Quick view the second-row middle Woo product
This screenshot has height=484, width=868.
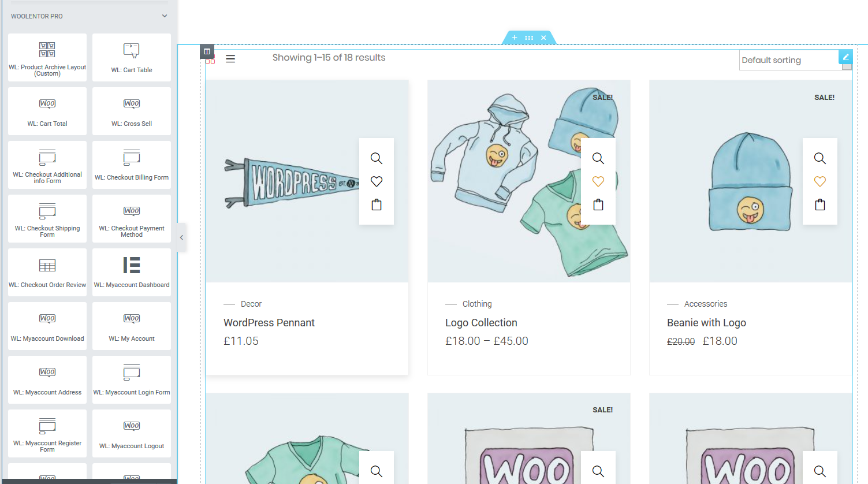(598, 471)
